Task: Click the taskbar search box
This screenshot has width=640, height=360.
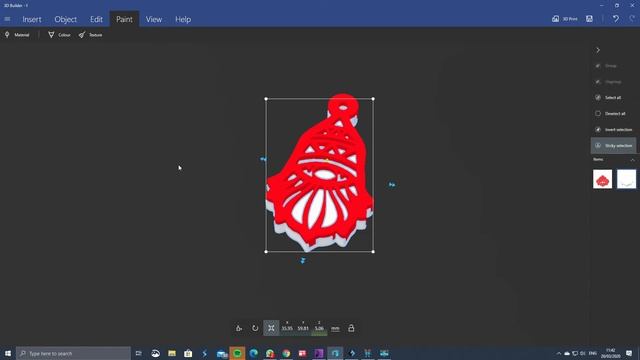Action: [73, 353]
